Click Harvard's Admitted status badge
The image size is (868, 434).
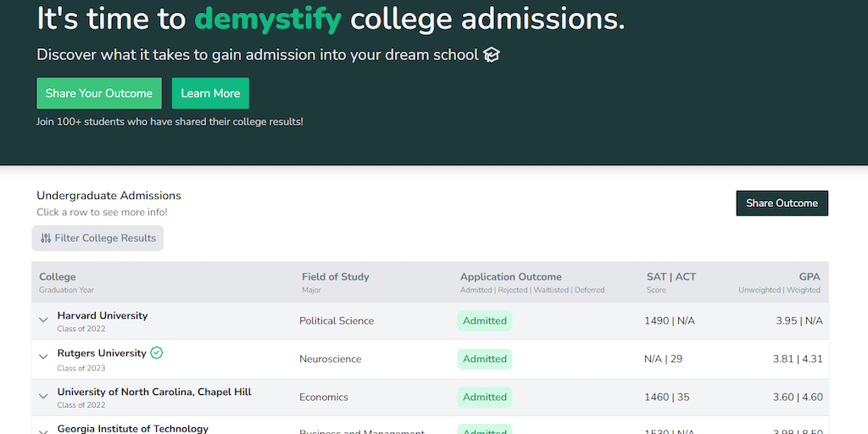[x=485, y=320]
